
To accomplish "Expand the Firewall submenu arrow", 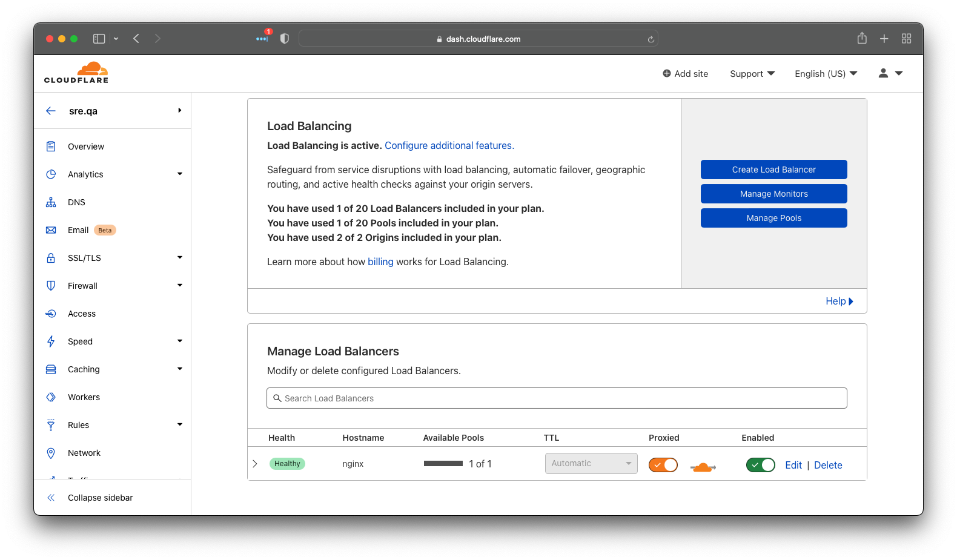I will pos(180,286).
